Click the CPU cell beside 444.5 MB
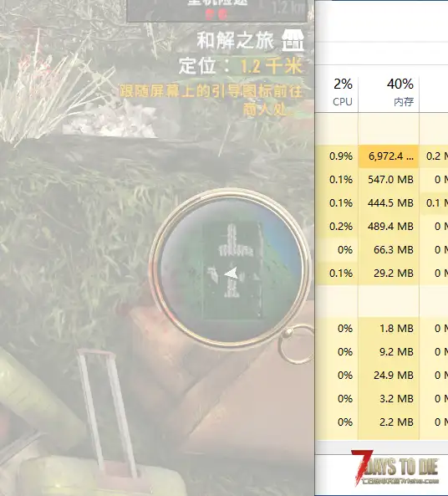Screen dimensions: 448x496 (337, 203)
